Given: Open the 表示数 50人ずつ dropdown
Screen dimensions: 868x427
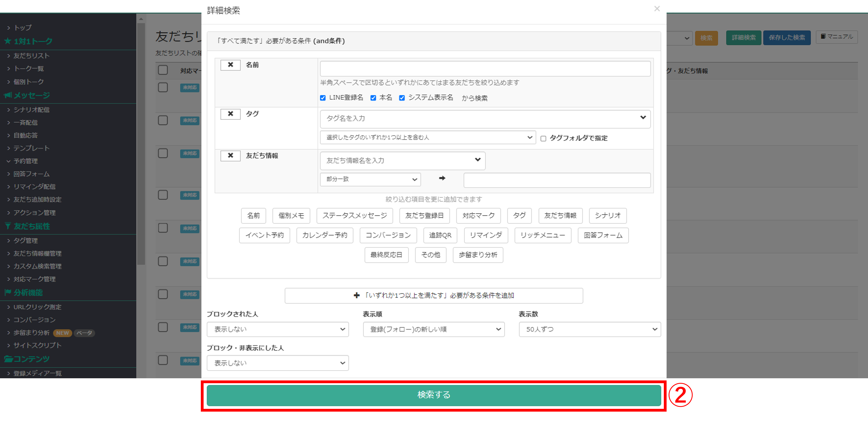Looking at the screenshot, I should [590, 329].
